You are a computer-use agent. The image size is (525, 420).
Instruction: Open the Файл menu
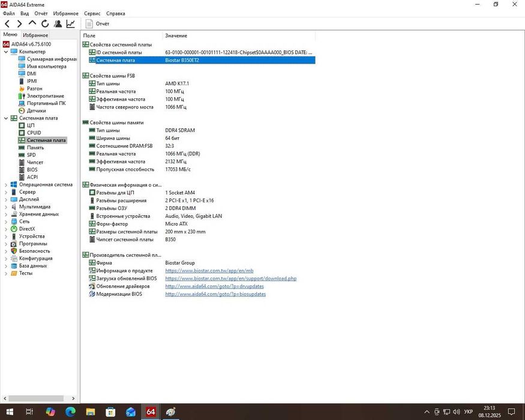click(x=9, y=13)
